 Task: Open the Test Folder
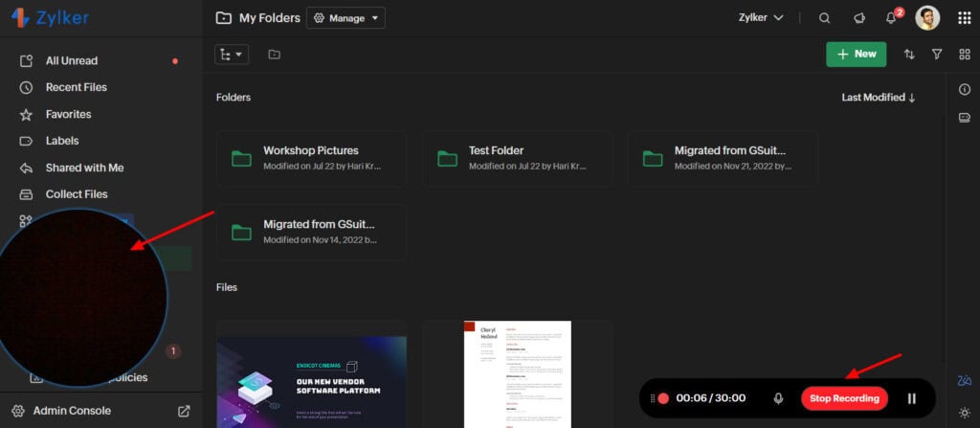coord(518,158)
